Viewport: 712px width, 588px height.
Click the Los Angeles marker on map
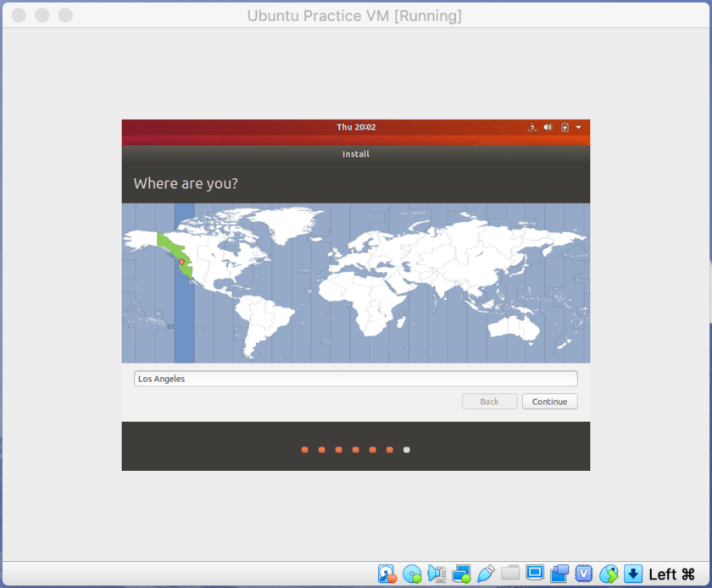(181, 262)
